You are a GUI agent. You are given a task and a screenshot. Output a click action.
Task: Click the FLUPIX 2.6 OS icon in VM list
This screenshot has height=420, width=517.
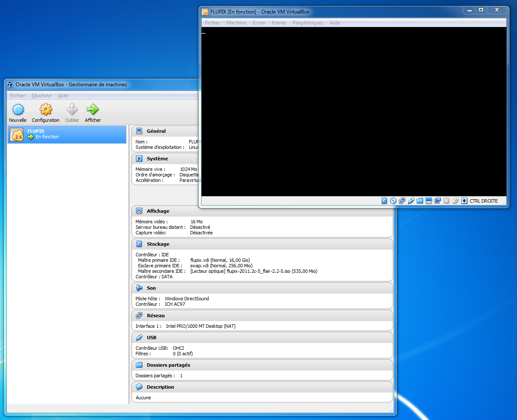(x=17, y=135)
